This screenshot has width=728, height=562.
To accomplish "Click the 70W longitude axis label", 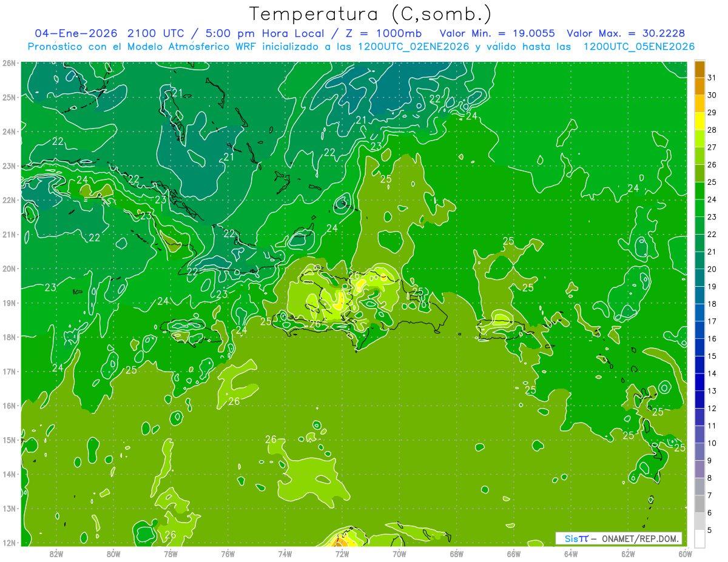I will pyautogui.click(x=399, y=554).
